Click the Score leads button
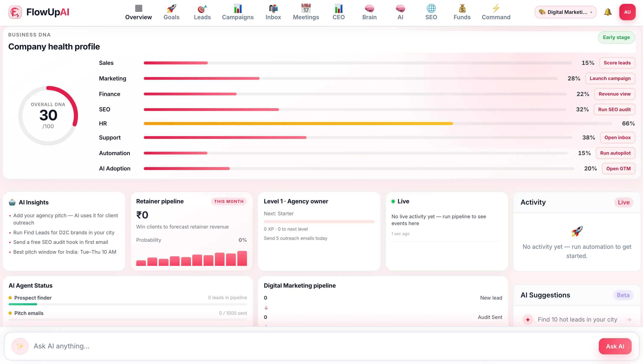This screenshot has height=364, width=643. pyautogui.click(x=617, y=63)
